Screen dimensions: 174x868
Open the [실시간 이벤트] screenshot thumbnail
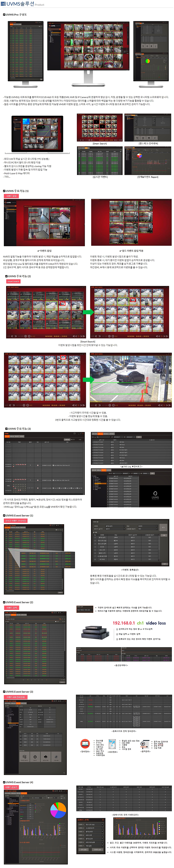pos(100,161)
